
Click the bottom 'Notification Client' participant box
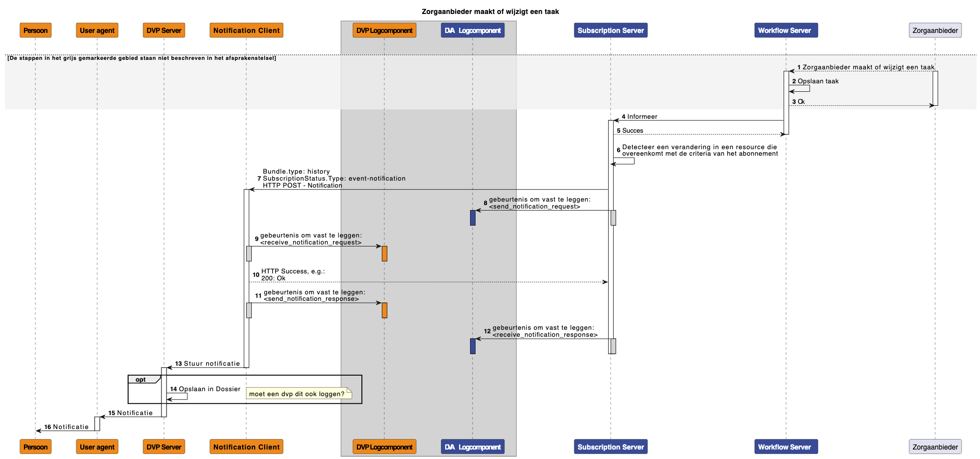pos(246,447)
